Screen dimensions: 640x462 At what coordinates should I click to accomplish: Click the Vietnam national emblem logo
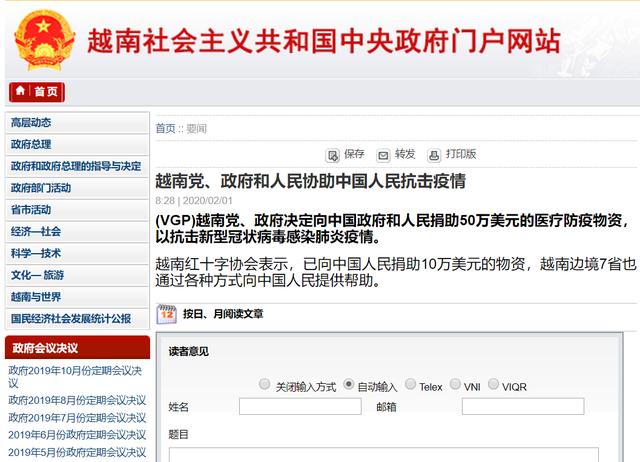pos(44,40)
